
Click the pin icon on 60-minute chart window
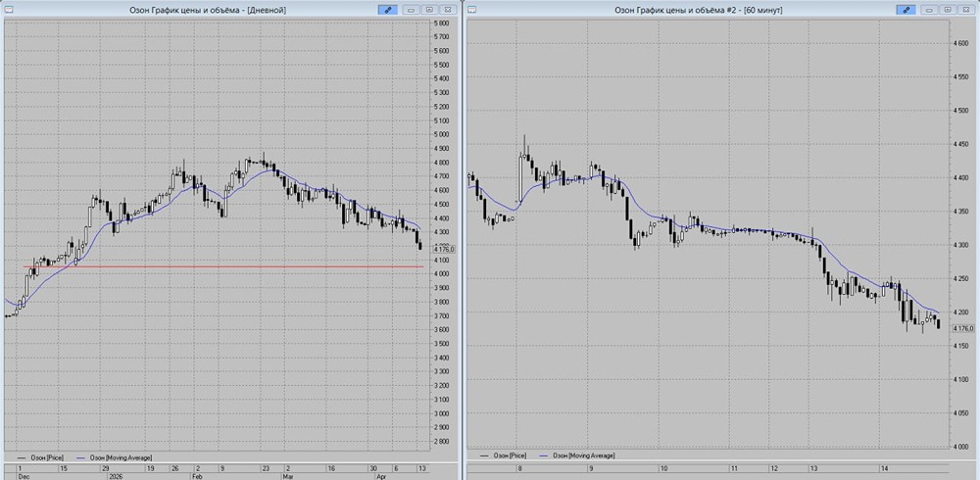[906, 10]
